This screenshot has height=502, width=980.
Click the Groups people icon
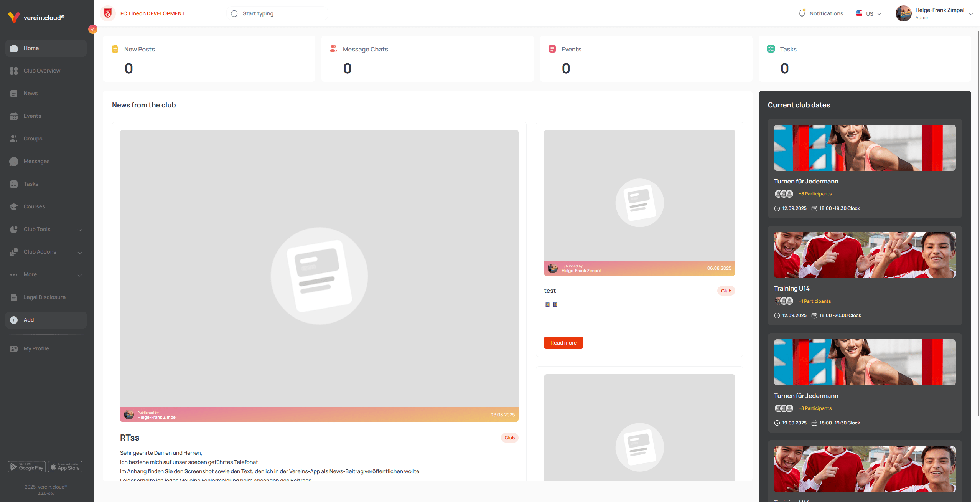pyautogui.click(x=14, y=139)
